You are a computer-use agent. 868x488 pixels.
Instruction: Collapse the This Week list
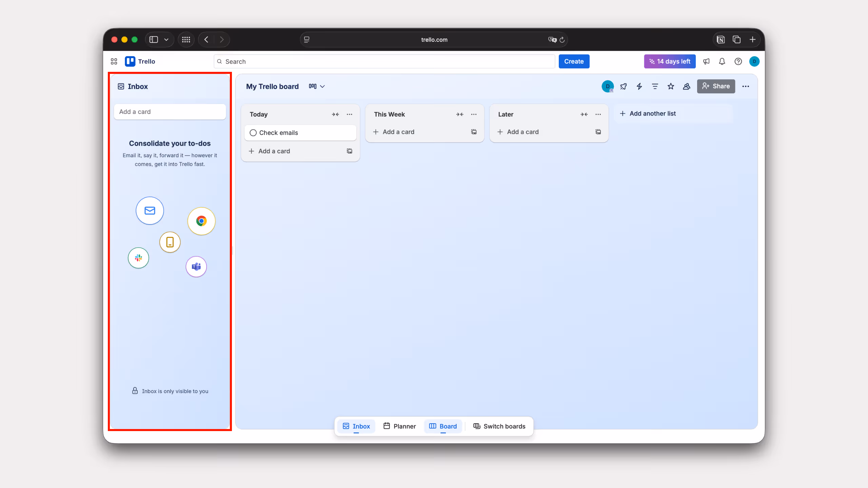coord(460,115)
